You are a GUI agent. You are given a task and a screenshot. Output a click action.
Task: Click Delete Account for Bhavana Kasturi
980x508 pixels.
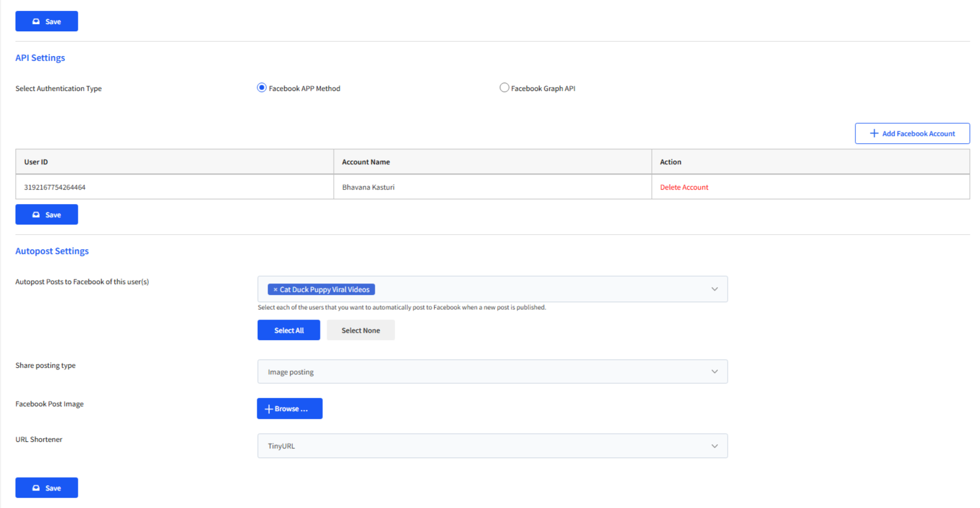point(684,187)
